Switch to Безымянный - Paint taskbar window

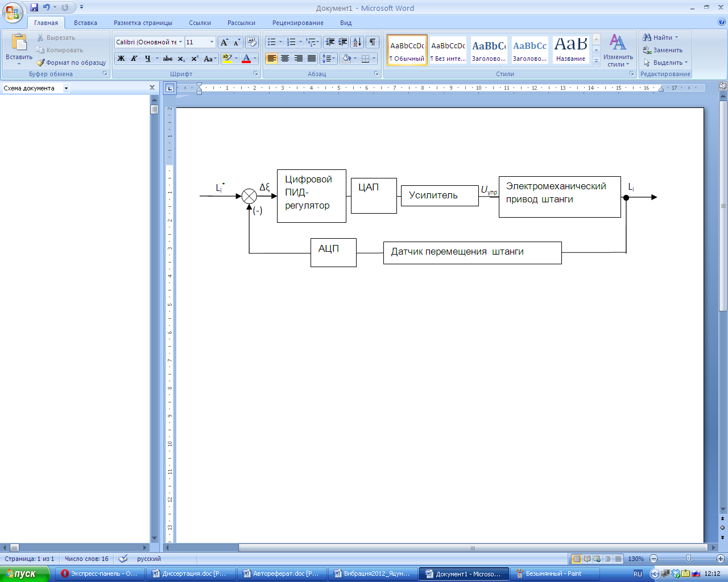553,573
